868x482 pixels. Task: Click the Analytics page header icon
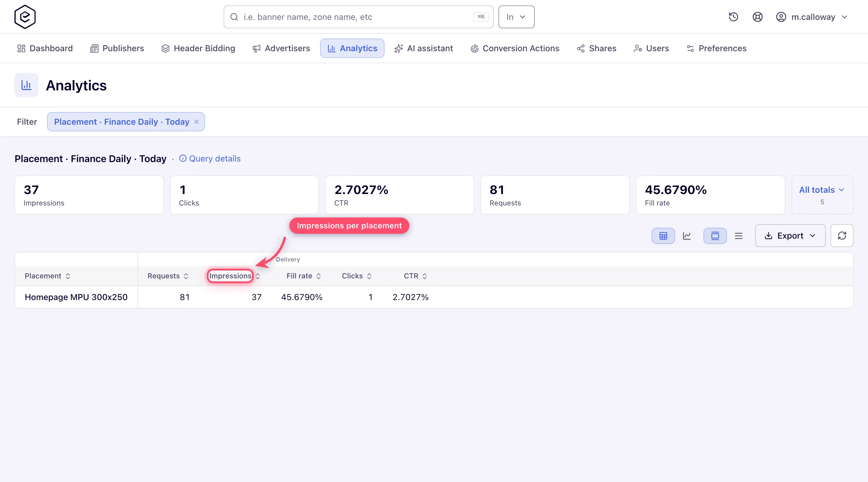point(26,85)
